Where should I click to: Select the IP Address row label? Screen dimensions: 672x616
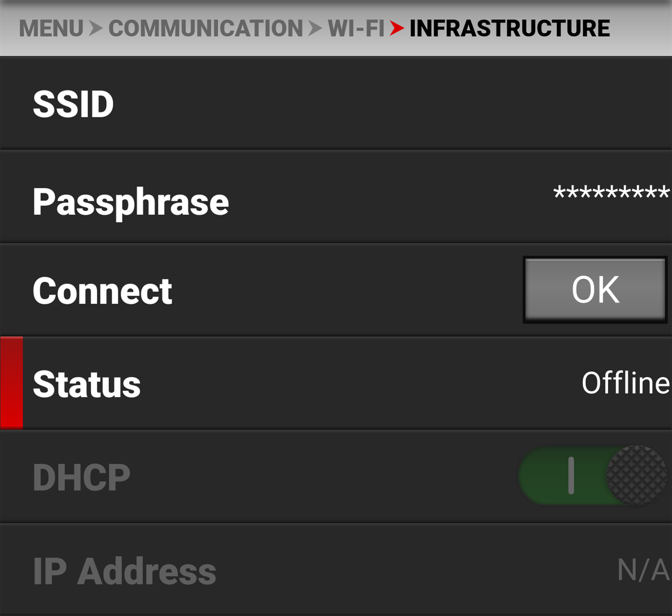tap(125, 571)
